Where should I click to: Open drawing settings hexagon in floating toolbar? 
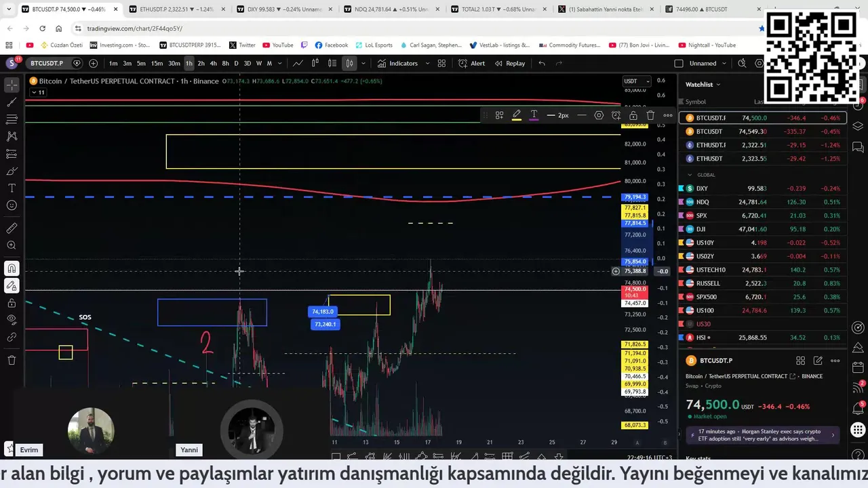pos(599,115)
